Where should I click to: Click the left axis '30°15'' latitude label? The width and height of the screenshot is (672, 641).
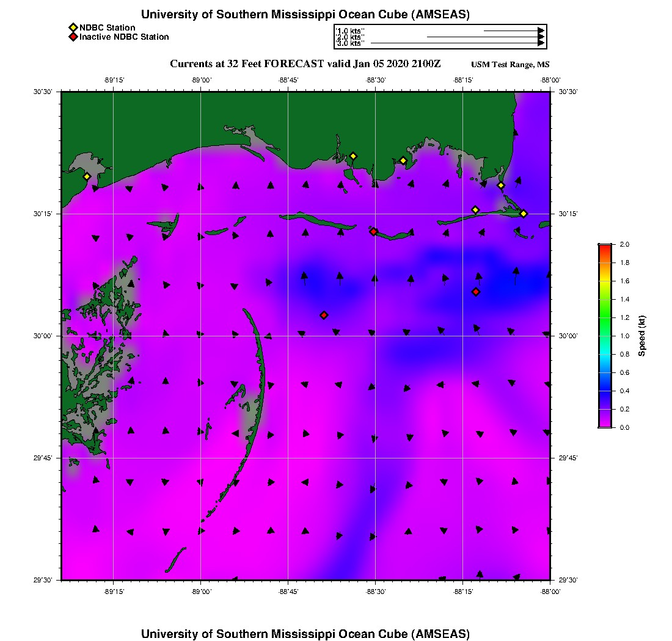point(42,214)
